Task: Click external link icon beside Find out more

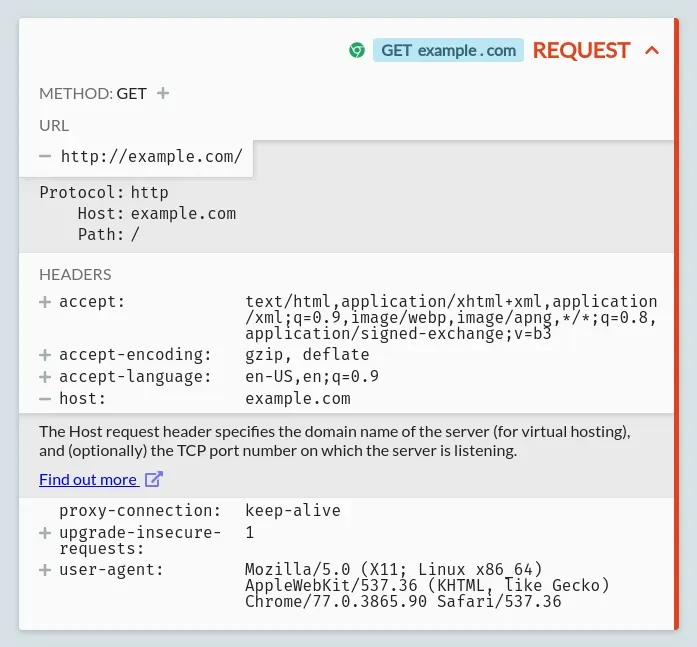Action: pos(154,479)
